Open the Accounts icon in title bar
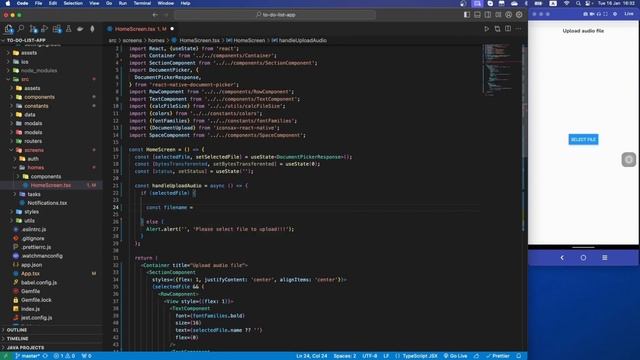640x360 pixels. tap(509, 15)
